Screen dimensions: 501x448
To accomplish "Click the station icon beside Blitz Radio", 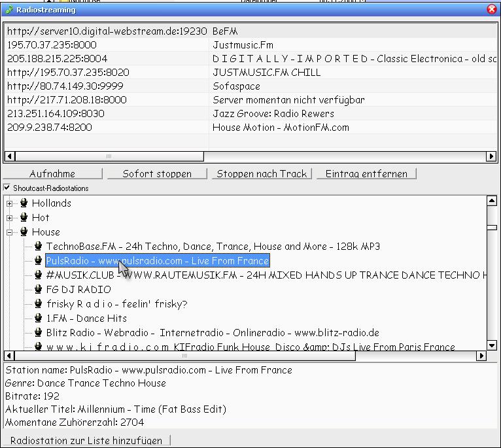I will pyautogui.click(x=39, y=333).
